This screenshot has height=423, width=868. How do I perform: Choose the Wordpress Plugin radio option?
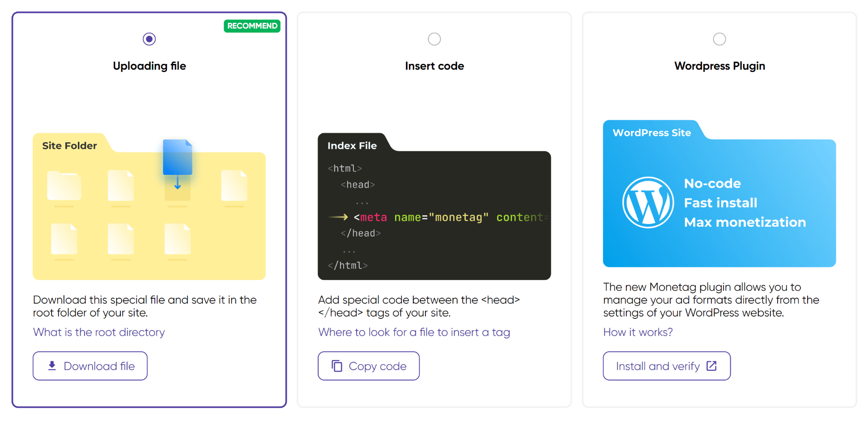point(719,39)
